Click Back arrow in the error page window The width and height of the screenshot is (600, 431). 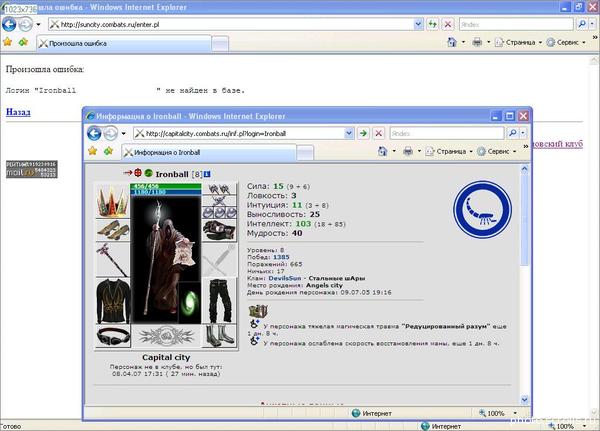(x=9, y=24)
